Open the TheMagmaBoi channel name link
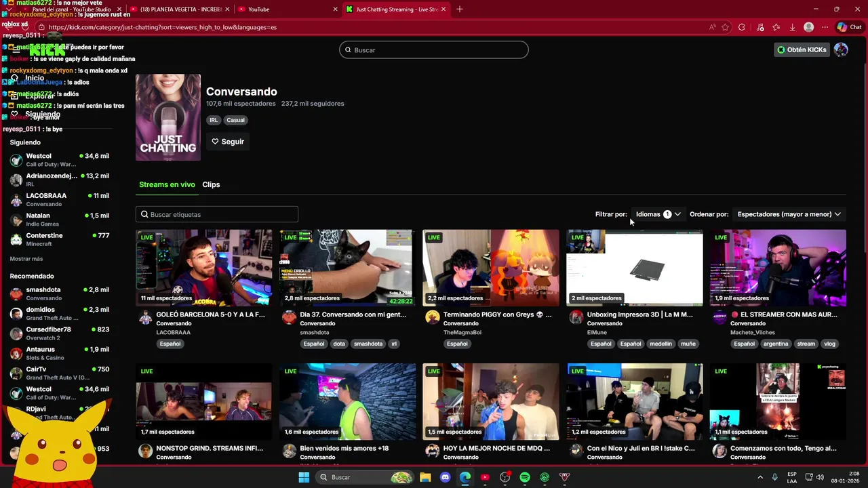 click(462, 333)
